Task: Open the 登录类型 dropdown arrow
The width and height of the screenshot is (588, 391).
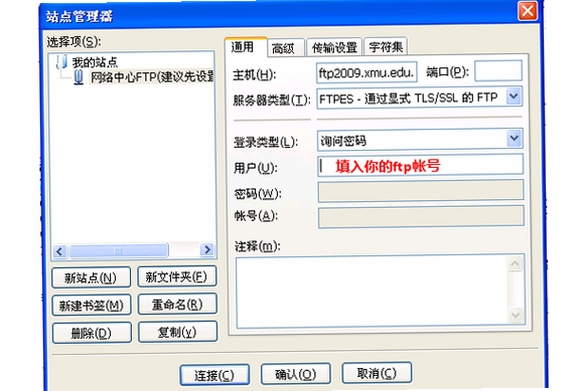Action: pos(514,139)
